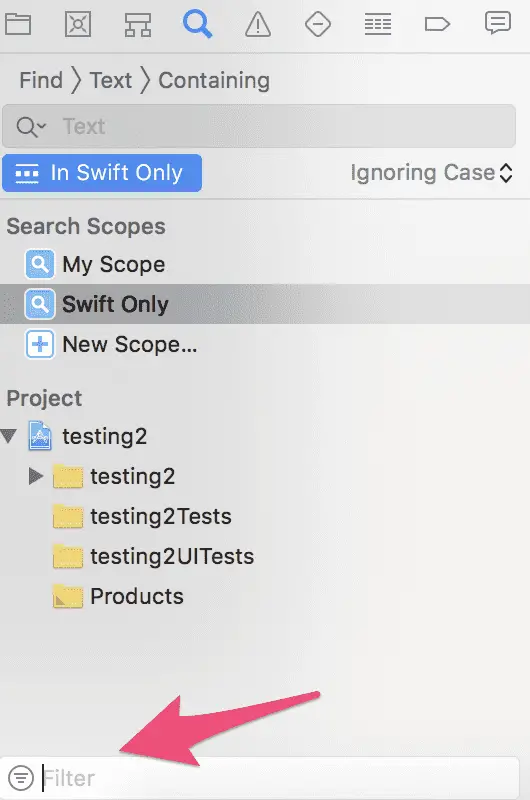Open the search options magnifier dropdown
This screenshot has height=800, width=530.
(31, 127)
